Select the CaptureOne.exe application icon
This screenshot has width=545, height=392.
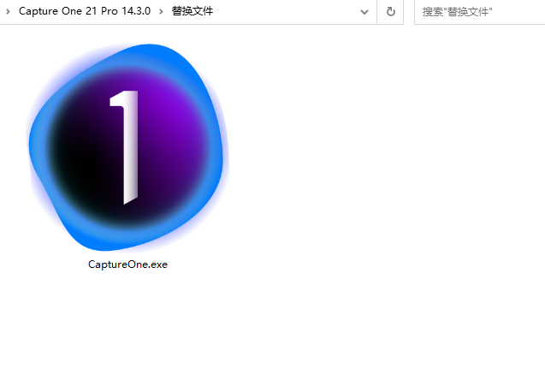click(128, 146)
